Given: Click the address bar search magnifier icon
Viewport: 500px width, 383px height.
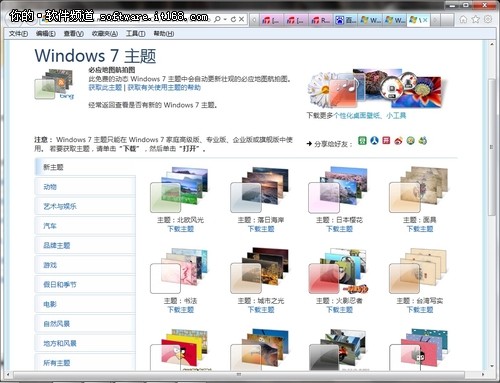Looking at the screenshot, I should [x=217, y=19].
